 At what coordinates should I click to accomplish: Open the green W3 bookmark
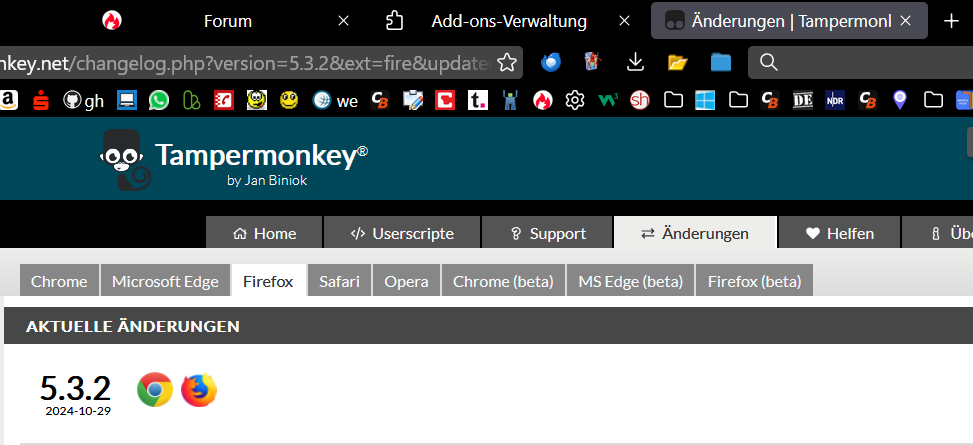[x=608, y=100]
